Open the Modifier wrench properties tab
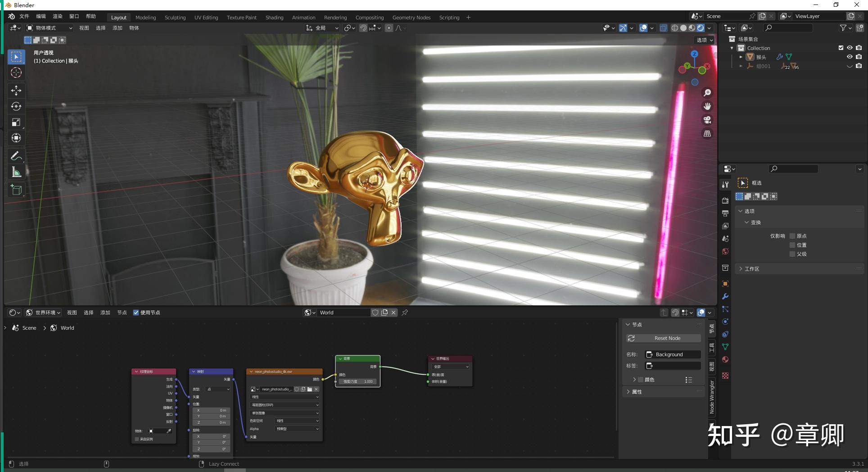Viewport: 868px width, 472px height. pyautogui.click(x=725, y=296)
